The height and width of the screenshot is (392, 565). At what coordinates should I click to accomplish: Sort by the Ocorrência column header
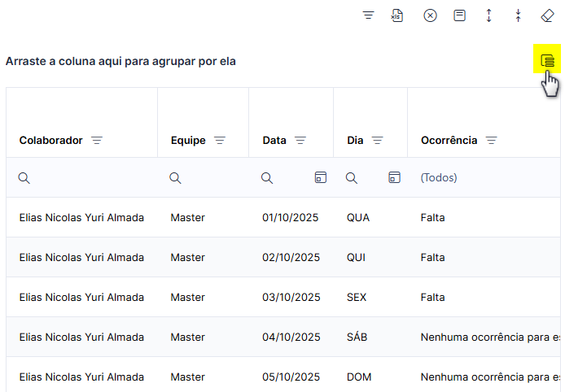coord(449,141)
